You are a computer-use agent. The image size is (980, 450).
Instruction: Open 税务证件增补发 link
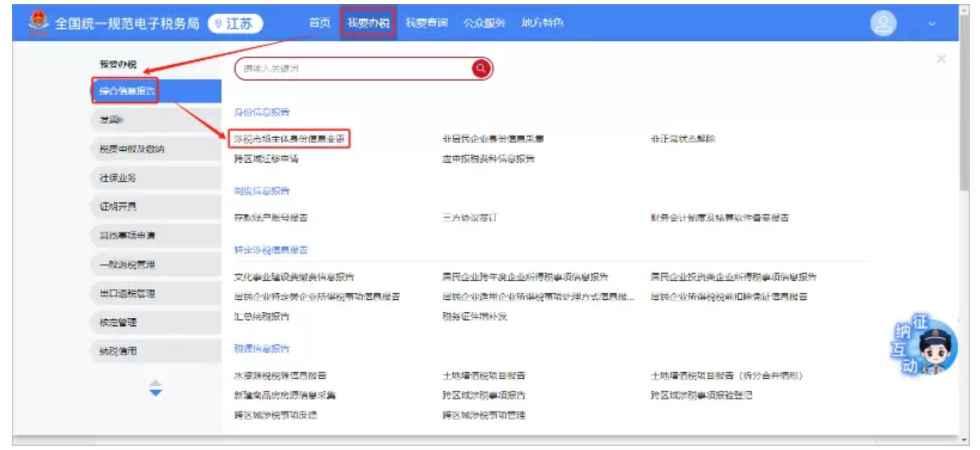tap(474, 317)
